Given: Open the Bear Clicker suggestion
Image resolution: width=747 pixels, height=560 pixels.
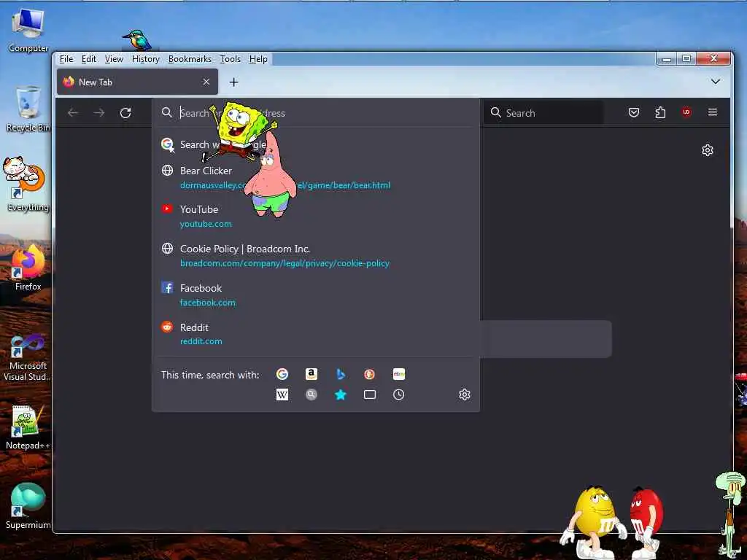Looking at the screenshot, I should click(316, 178).
